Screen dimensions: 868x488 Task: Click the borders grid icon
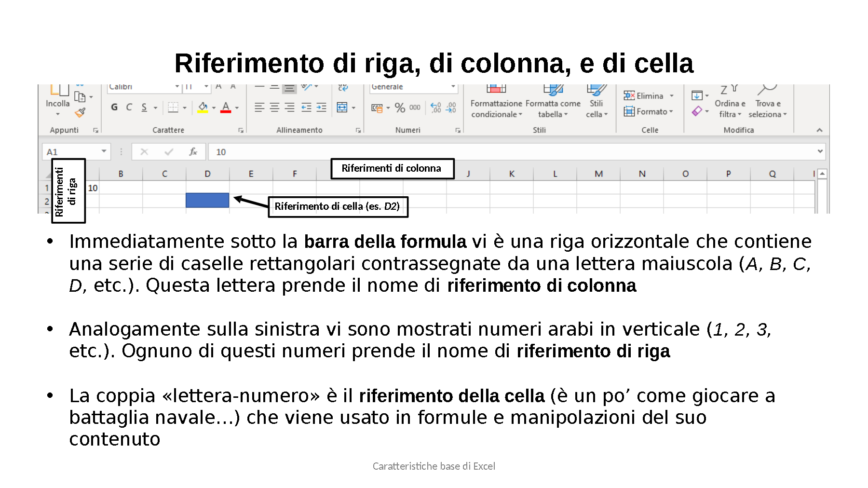173,108
